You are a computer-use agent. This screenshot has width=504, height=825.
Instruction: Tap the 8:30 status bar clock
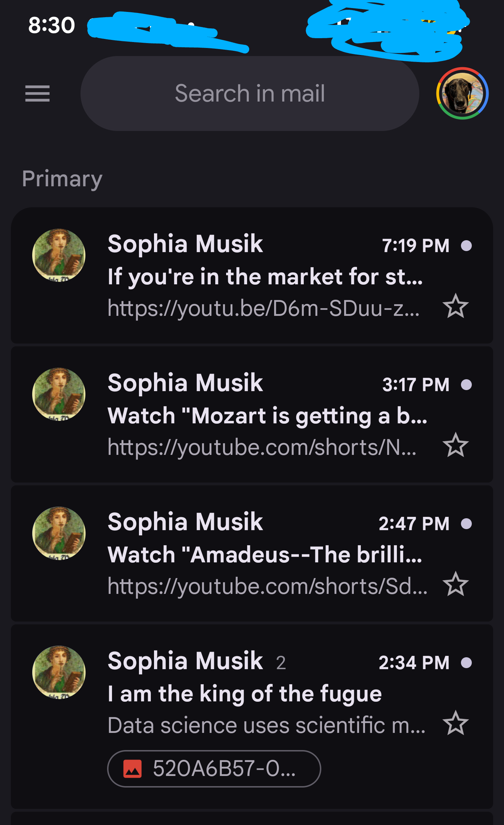(x=51, y=25)
